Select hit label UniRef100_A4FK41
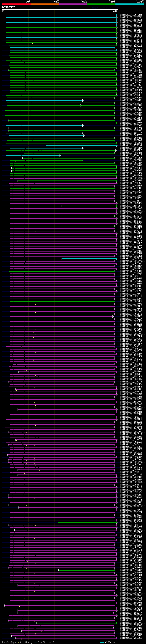Viewport: 146px width, 644px height. [131, 631]
